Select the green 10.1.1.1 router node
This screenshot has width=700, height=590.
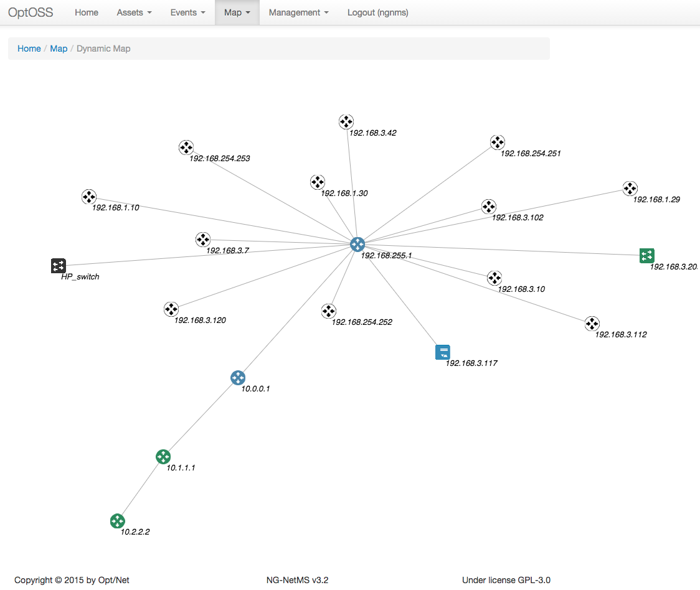point(163,457)
